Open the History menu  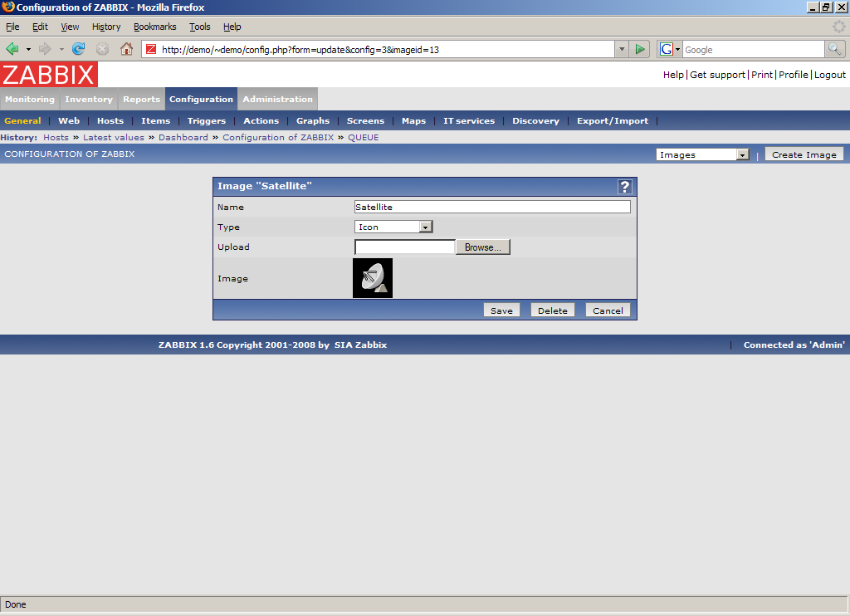click(106, 27)
